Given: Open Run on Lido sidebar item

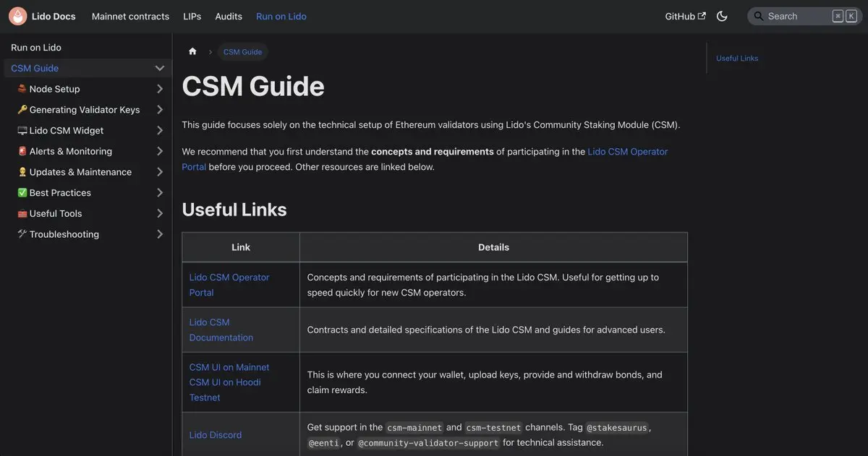Looking at the screenshot, I should point(36,47).
